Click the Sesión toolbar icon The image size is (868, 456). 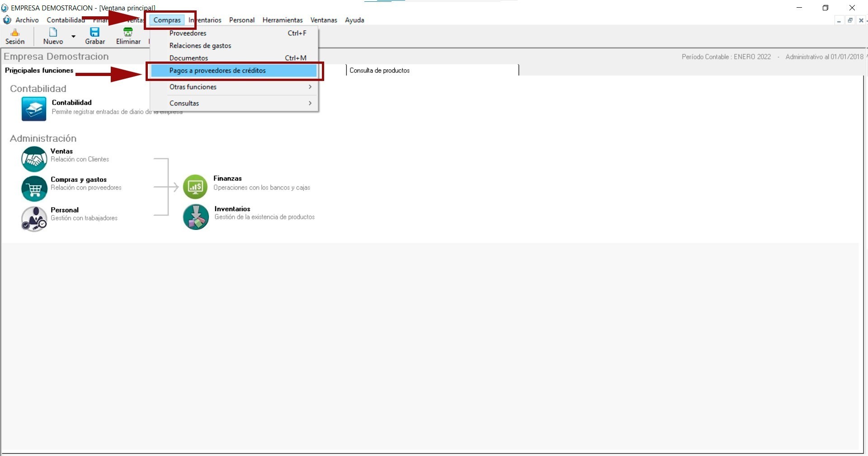click(x=15, y=33)
